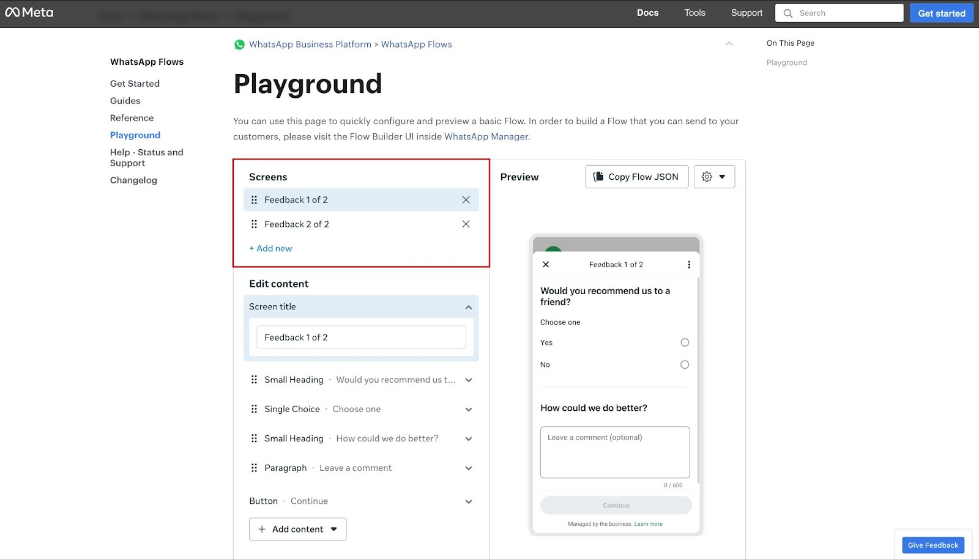Image resolution: width=979 pixels, height=560 pixels.
Task: Select the Yes radio button in preview
Action: click(685, 342)
